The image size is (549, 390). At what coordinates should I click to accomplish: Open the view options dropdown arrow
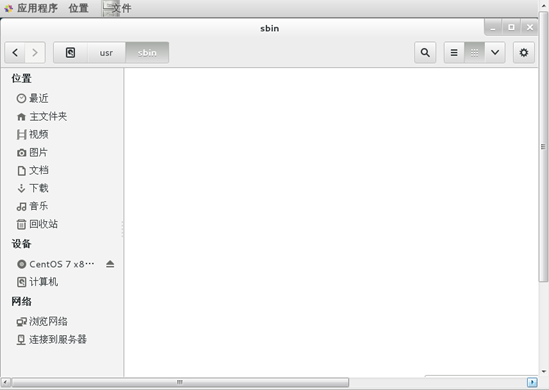pos(495,53)
